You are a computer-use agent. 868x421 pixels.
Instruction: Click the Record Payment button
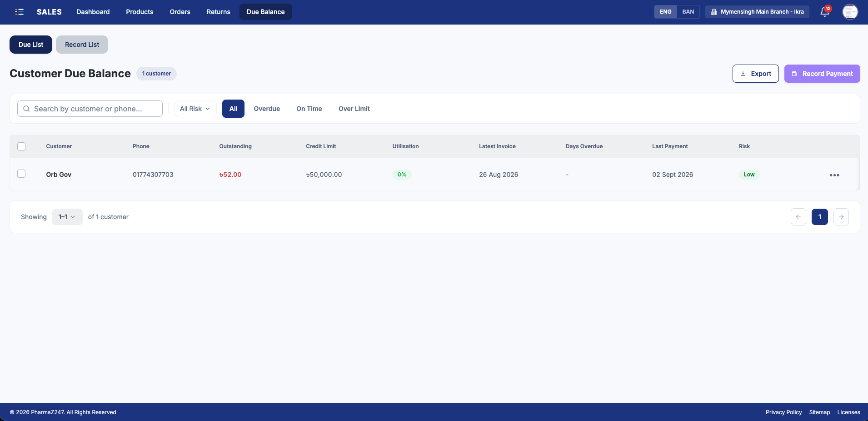(822, 74)
